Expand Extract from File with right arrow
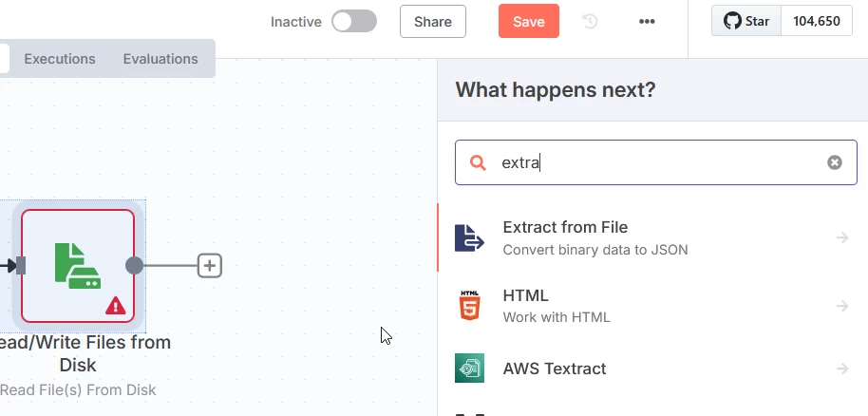The image size is (868, 416). (842, 237)
